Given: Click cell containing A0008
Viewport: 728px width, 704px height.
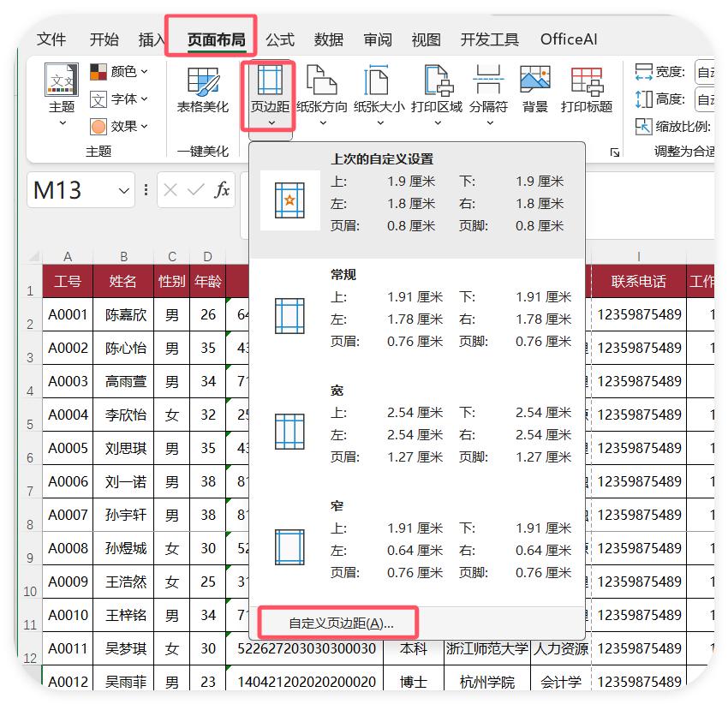Looking at the screenshot, I should (x=68, y=548).
